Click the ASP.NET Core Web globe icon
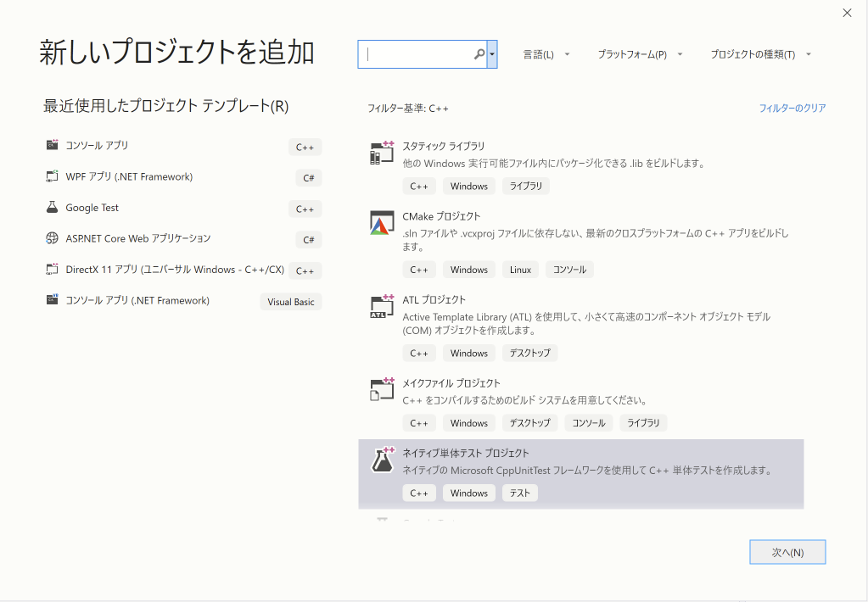 52,238
